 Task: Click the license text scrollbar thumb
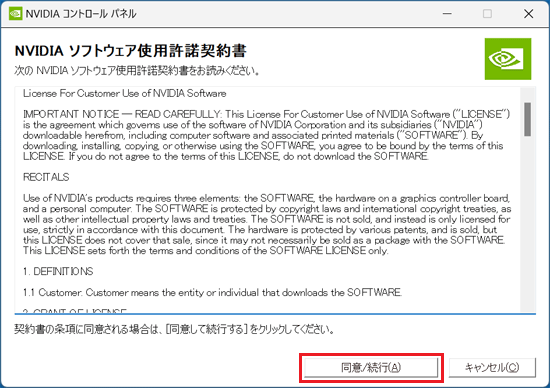point(527,119)
